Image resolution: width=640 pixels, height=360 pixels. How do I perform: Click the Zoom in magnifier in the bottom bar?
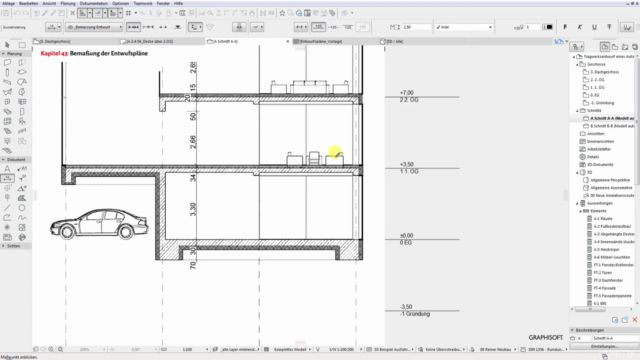click(x=51, y=349)
